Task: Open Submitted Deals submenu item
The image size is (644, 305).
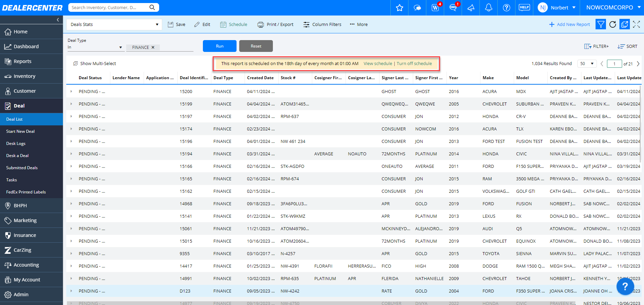Action: point(31,168)
